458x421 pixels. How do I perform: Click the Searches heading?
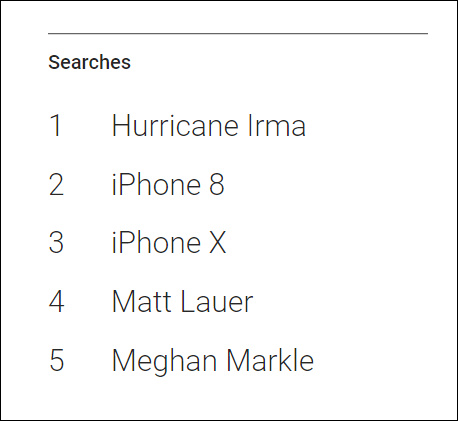point(89,62)
